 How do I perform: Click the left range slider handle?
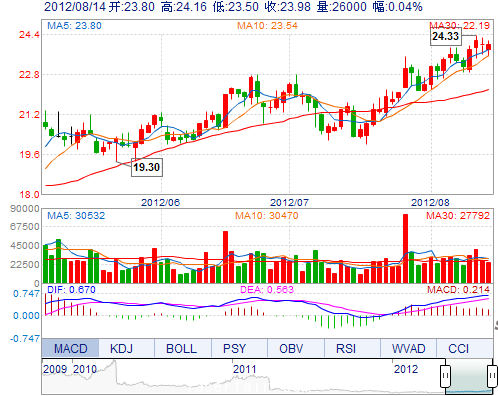coord(445,376)
